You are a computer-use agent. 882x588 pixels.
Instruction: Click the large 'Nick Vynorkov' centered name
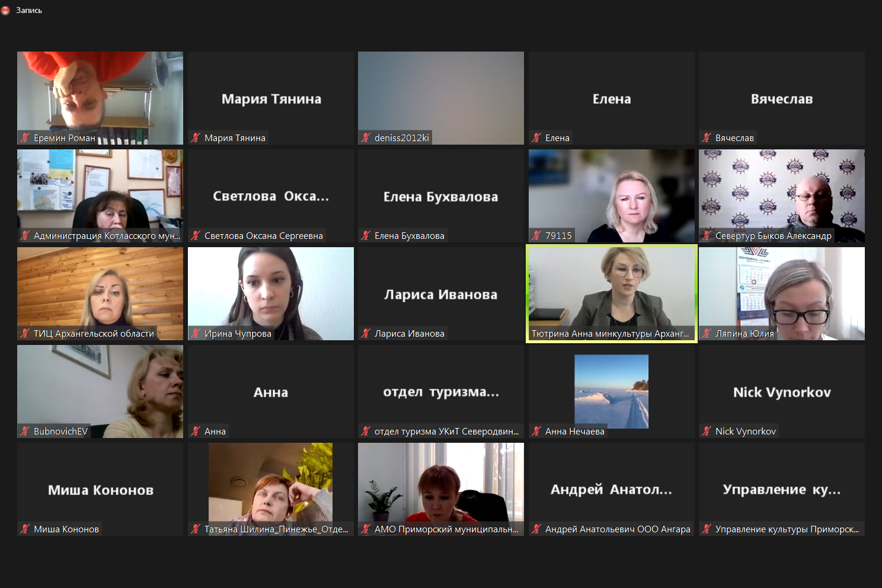pos(782,392)
